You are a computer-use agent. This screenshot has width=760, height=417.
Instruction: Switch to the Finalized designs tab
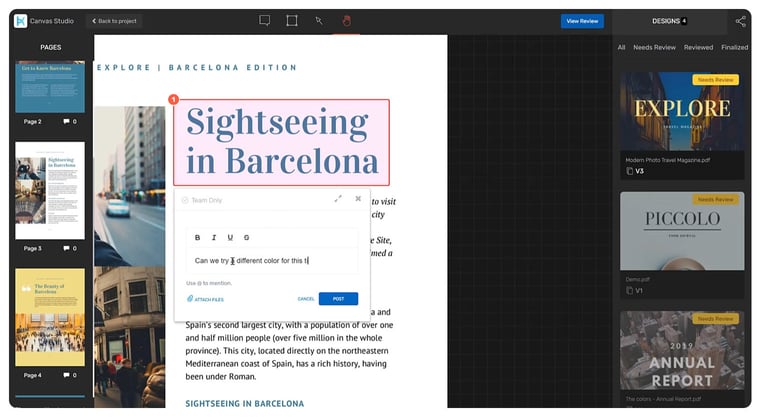pyautogui.click(x=734, y=47)
